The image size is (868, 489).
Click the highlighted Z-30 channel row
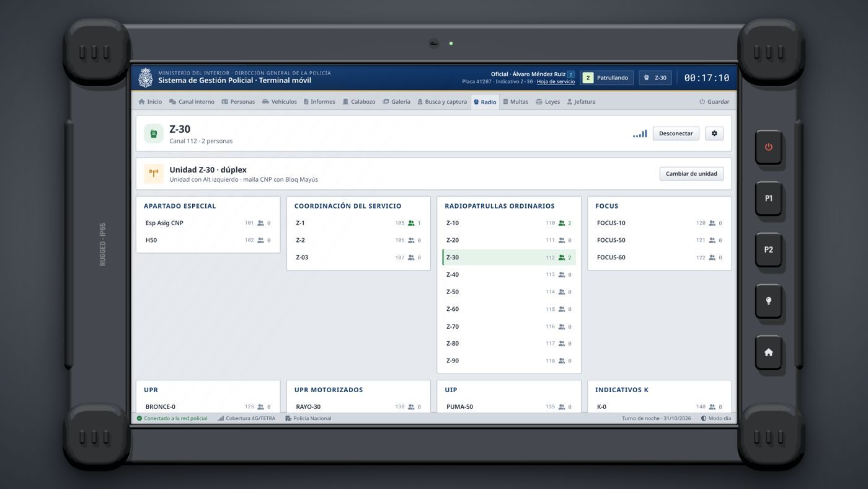pyautogui.click(x=509, y=258)
